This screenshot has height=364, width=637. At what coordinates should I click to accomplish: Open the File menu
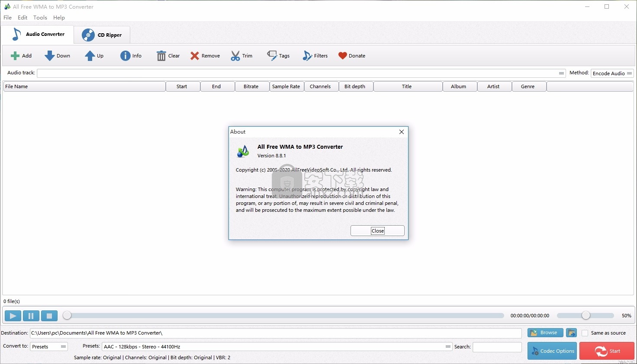pos(8,18)
